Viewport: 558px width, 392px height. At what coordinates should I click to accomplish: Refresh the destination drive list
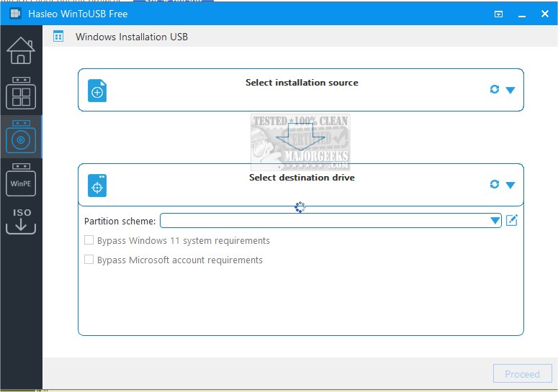pyautogui.click(x=495, y=184)
